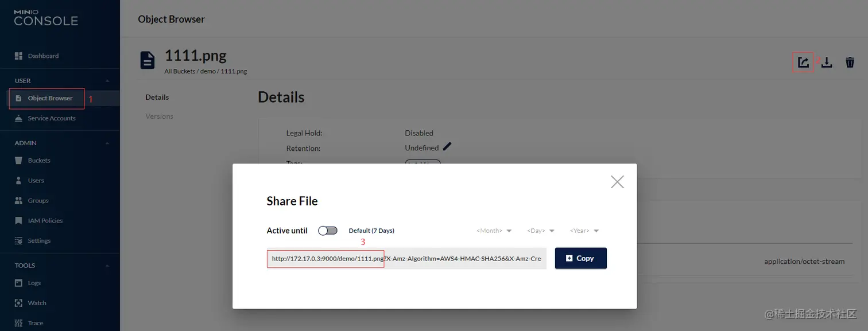Switch to the Versions tab
Screen dimensions: 868x331
(x=160, y=116)
